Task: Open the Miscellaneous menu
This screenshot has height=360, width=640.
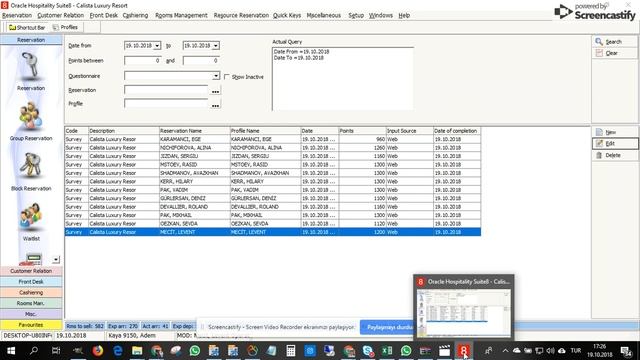Action: [x=324, y=15]
